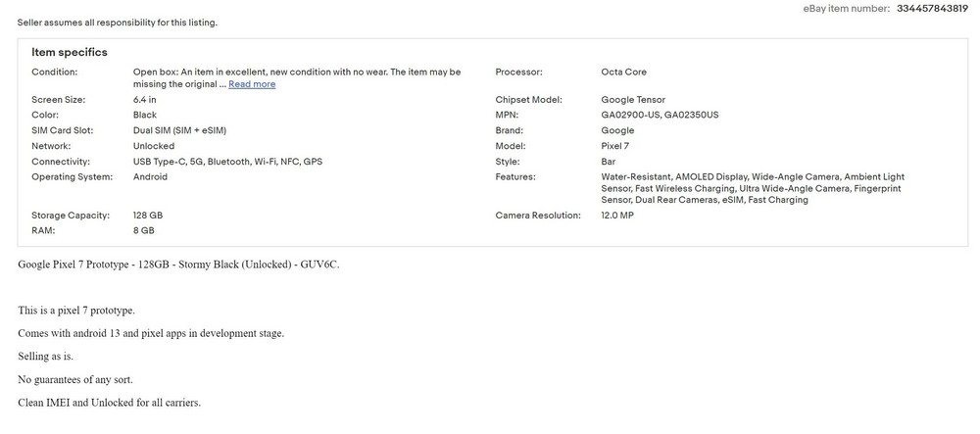Select Dual SIM (SIM + eSIM) value

(x=179, y=130)
